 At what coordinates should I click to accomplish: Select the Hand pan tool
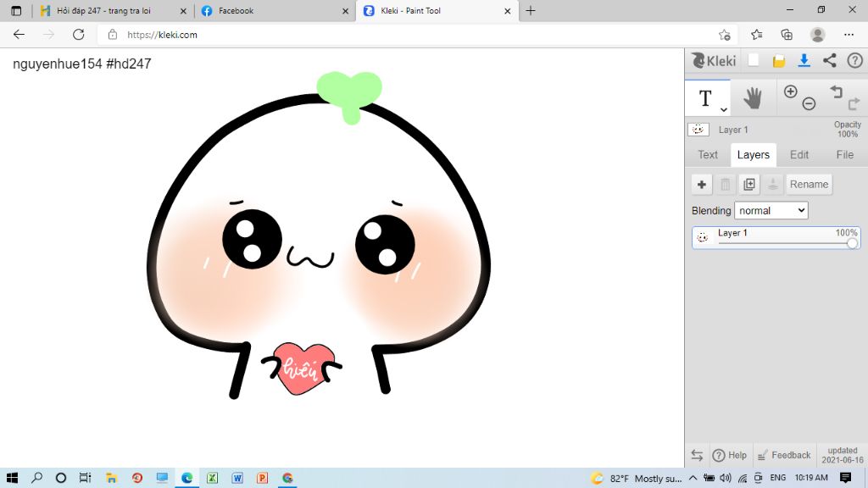pos(752,98)
